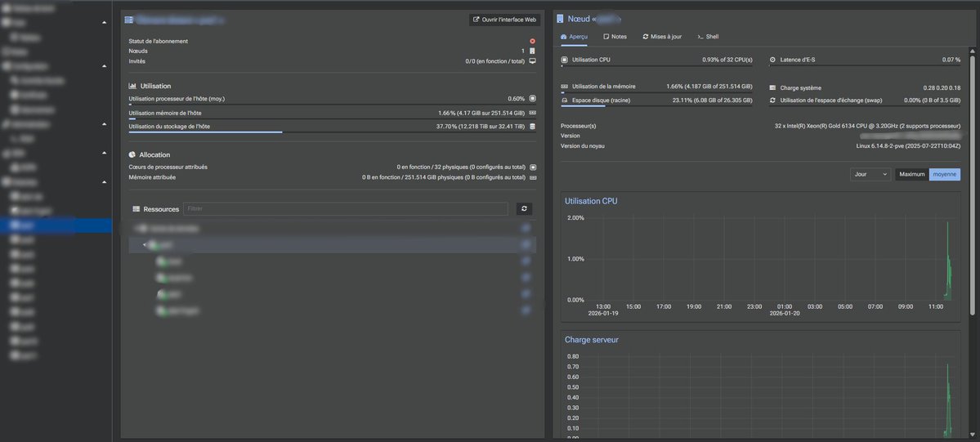This screenshot has height=442, width=980.
Task: Click the server icon in the remote panel header
Action: point(129,20)
